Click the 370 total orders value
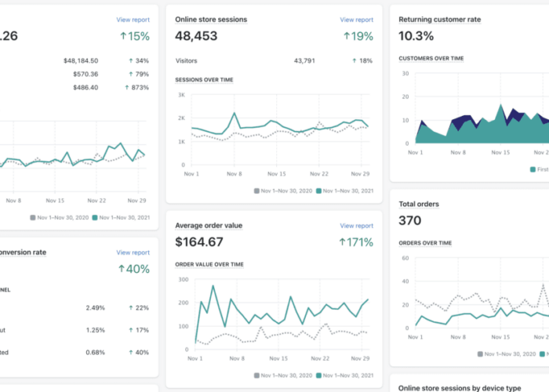549x392 pixels. (x=409, y=220)
